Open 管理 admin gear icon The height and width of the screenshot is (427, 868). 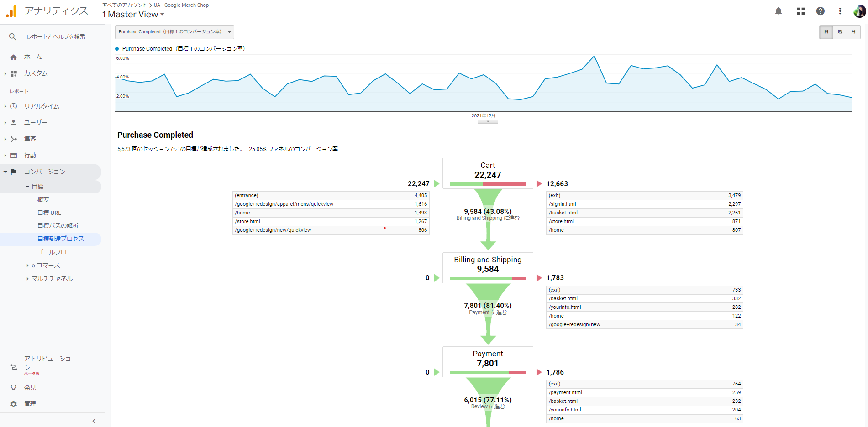tap(14, 404)
